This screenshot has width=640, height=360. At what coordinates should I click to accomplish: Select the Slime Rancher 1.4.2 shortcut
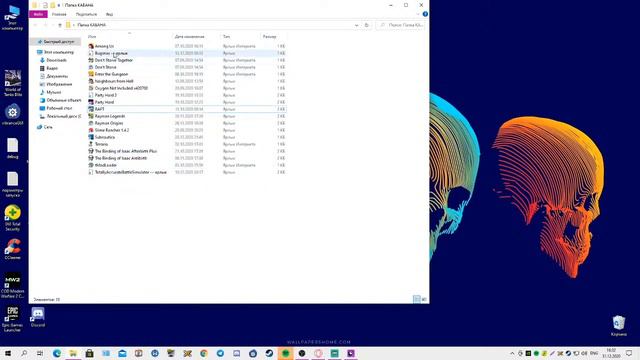(111, 130)
